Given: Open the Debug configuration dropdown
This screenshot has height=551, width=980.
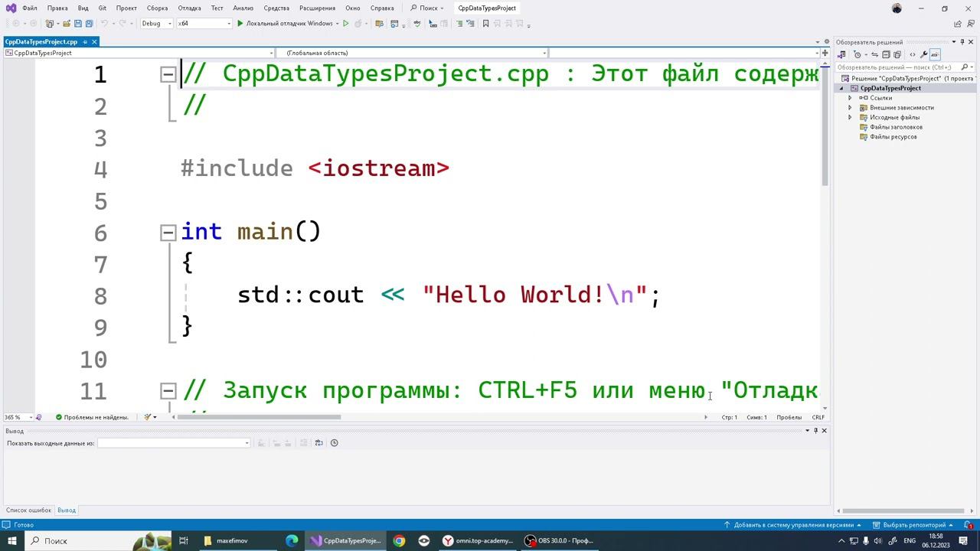Looking at the screenshot, I should 156,24.
